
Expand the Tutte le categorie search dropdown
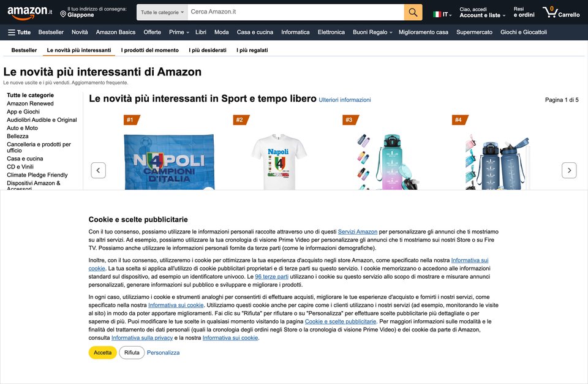(x=162, y=12)
